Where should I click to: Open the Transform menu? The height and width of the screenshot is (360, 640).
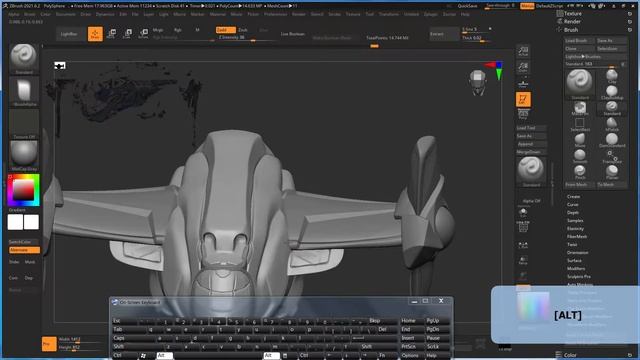[388, 14]
